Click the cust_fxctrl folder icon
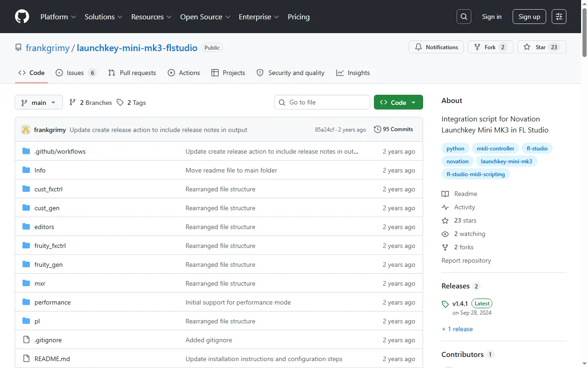This screenshot has height=368, width=588. [x=26, y=189]
